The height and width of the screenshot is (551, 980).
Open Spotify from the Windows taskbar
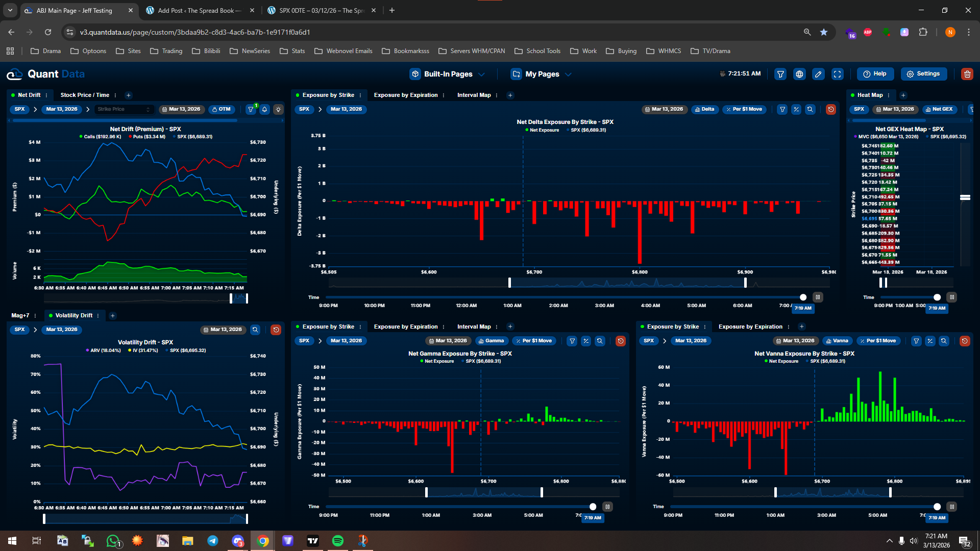click(337, 541)
